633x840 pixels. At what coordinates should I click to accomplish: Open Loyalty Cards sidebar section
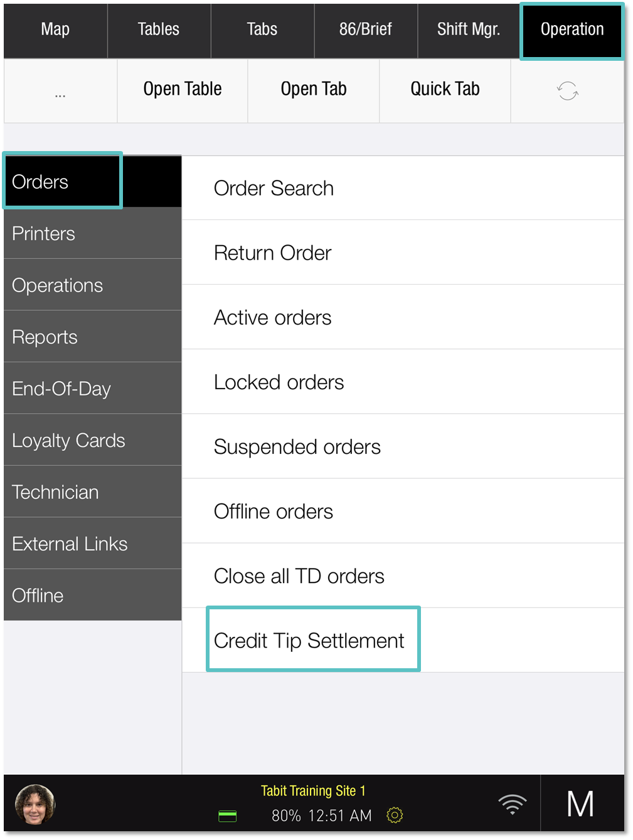[93, 441]
